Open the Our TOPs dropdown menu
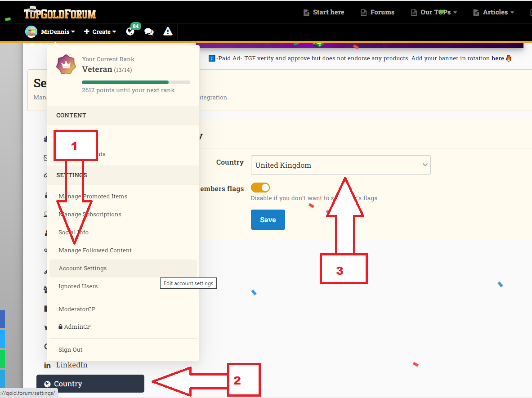This screenshot has width=532, height=398. click(x=434, y=12)
